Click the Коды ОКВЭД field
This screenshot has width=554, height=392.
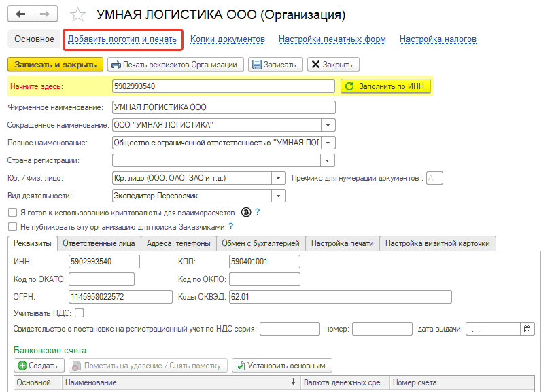pyautogui.click(x=341, y=297)
